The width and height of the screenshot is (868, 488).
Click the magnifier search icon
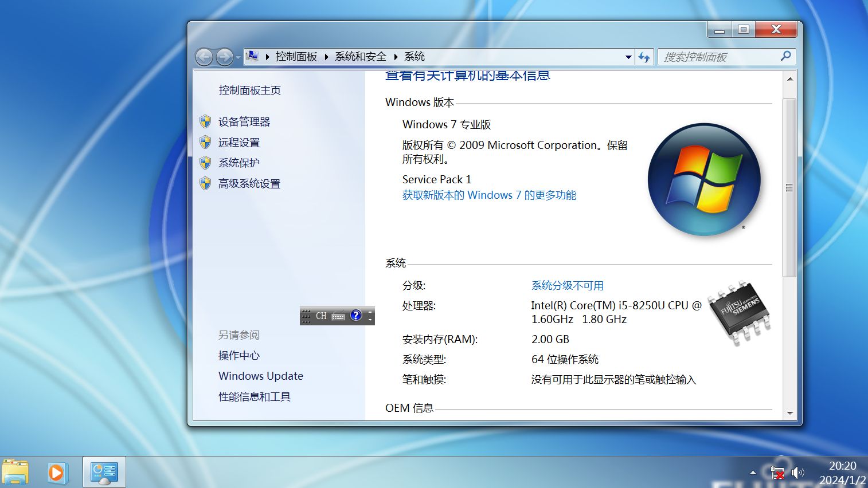coord(785,56)
